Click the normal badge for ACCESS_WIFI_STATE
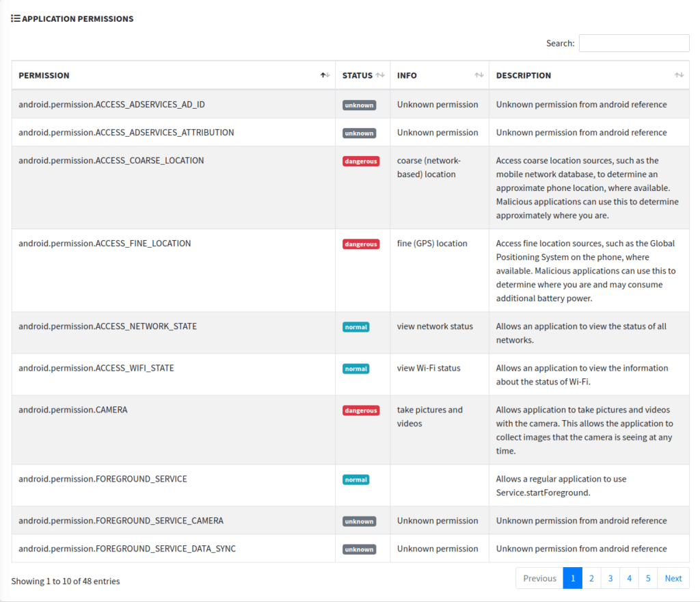The height and width of the screenshot is (602, 700). (x=355, y=369)
